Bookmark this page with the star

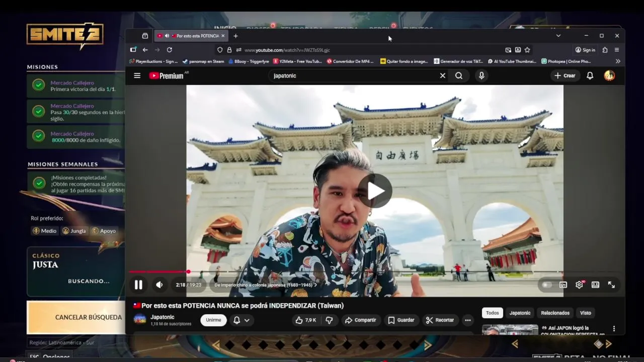coord(527,50)
